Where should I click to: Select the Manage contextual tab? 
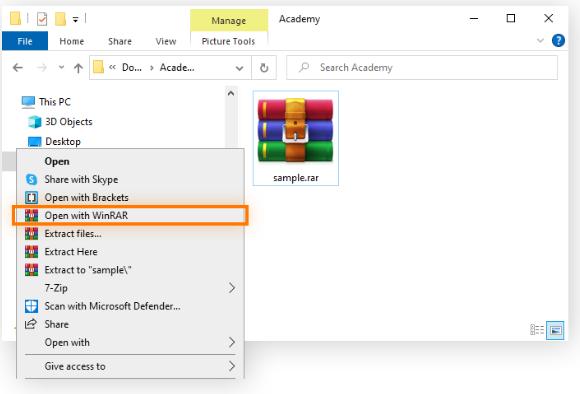pyautogui.click(x=229, y=20)
